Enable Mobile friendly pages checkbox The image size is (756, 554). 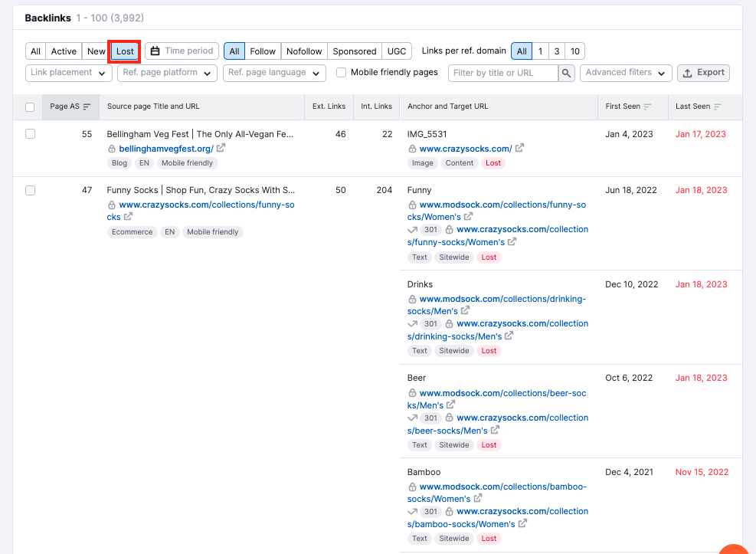[342, 72]
